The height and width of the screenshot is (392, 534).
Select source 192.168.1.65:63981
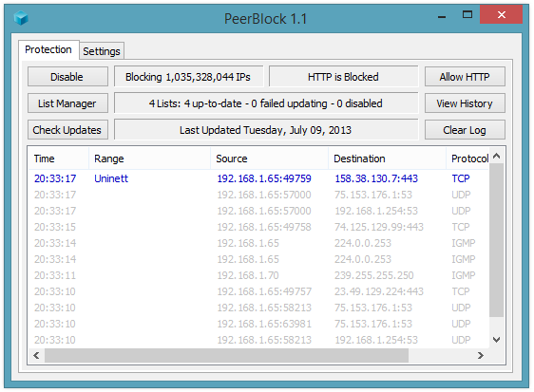(x=264, y=324)
